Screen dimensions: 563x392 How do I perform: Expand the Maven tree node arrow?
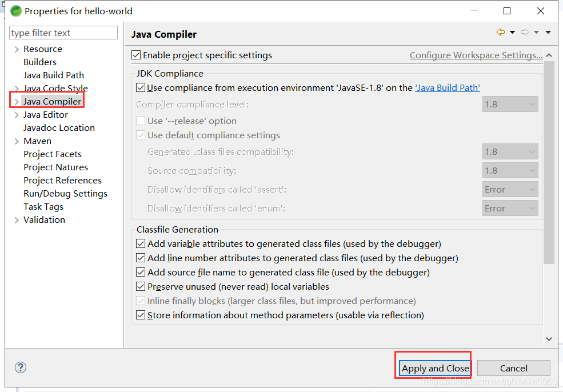17,142
